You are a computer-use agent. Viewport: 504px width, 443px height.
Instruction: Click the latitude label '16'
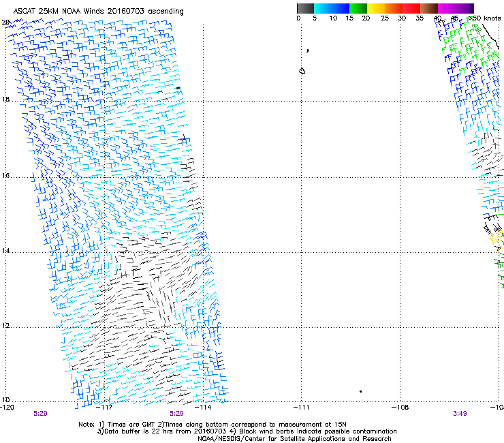pos(5,175)
